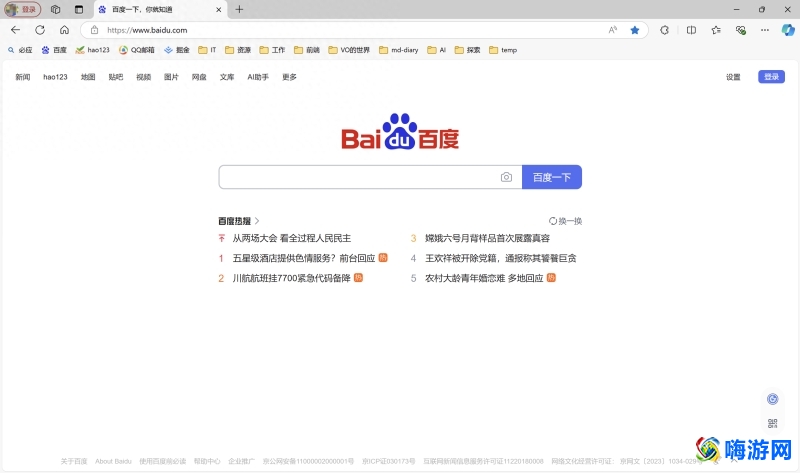Open read aloud icon in address bar
The height and width of the screenshot is (473, 800).
click(613, 30)
